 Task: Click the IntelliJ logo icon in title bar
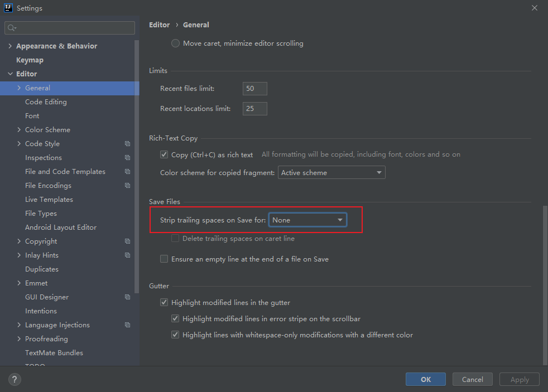(8, 8)
